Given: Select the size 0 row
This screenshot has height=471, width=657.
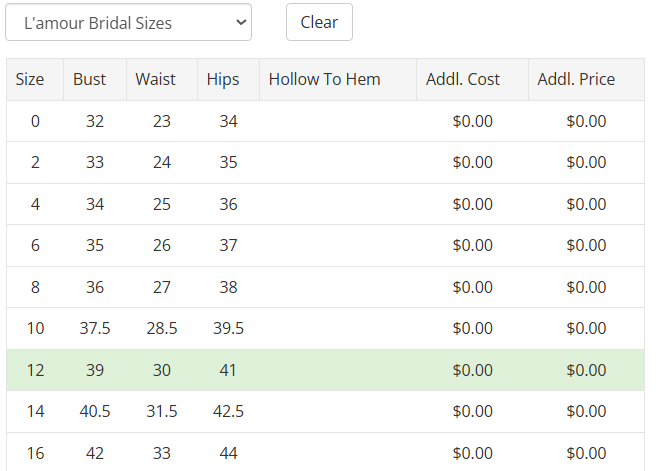Looking at the screenshot, I should 325,121.
